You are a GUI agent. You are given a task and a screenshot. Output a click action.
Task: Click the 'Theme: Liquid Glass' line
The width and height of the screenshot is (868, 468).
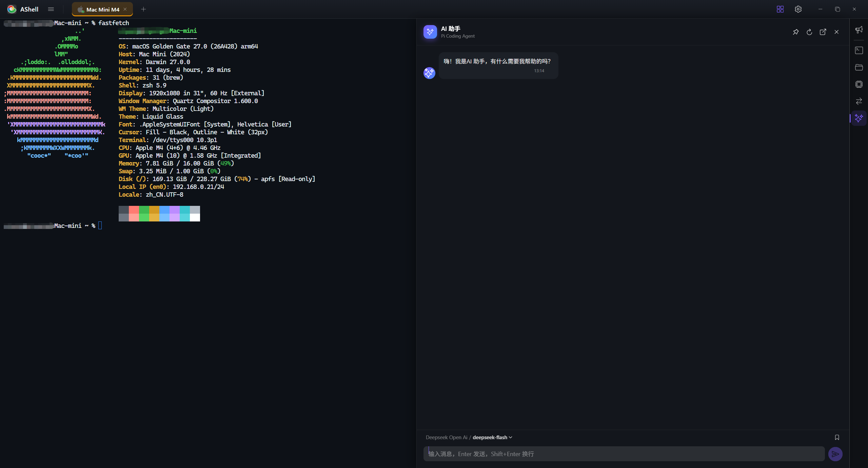pos(151,116)
